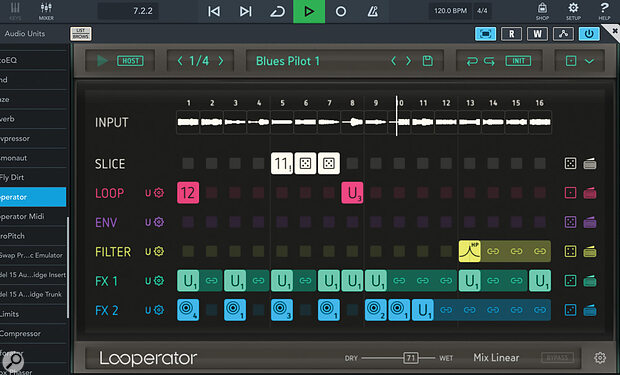Open the magnifier search icon
The width and height of the screenshot is (620, 375).
[13, 361]
